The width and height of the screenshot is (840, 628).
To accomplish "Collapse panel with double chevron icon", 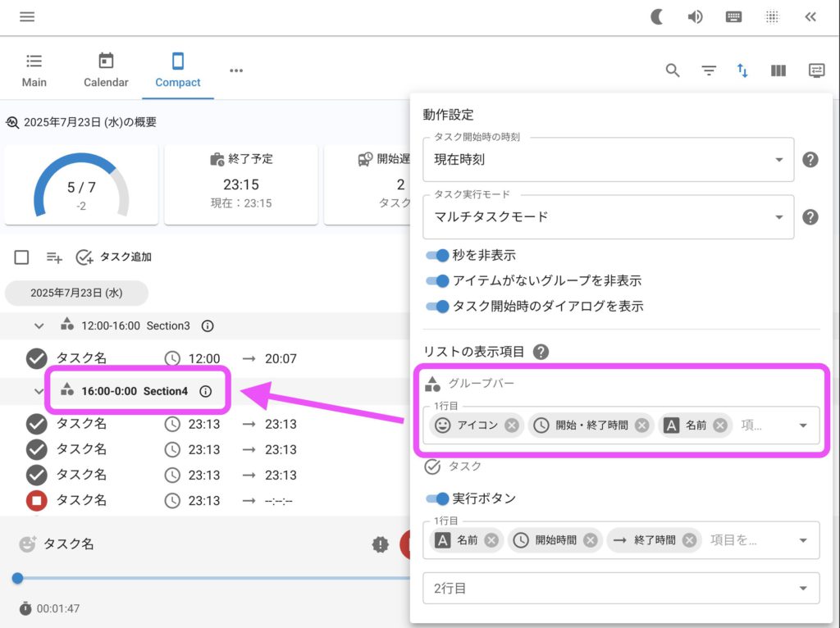I will click(810, 16).
